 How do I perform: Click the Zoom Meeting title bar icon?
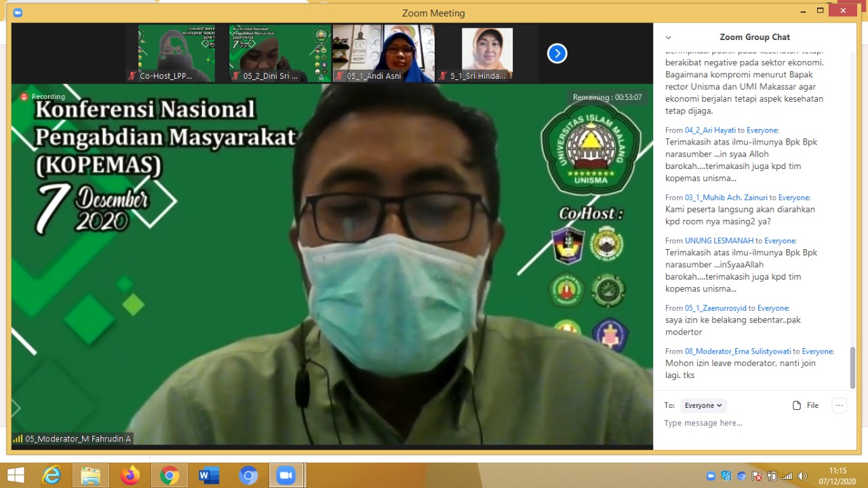pyautogui.click(x=18, y=12)
